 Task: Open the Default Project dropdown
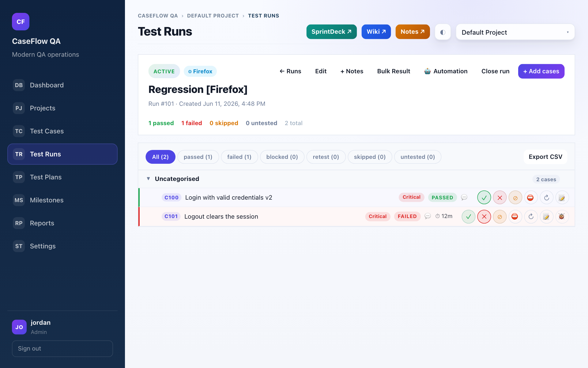point(515,32)
